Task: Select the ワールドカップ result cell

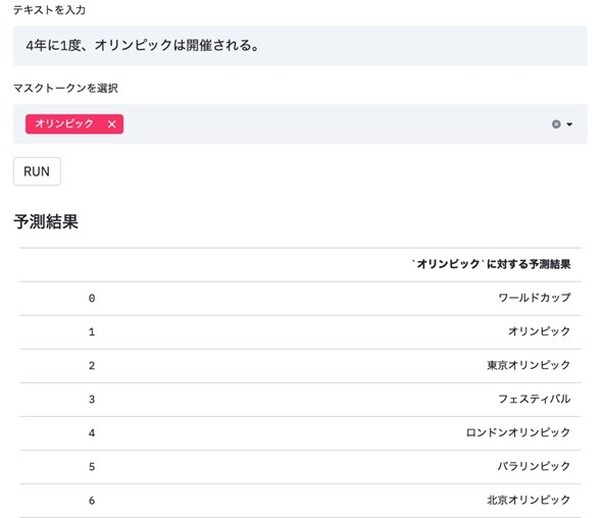Action: click(534, 298)
